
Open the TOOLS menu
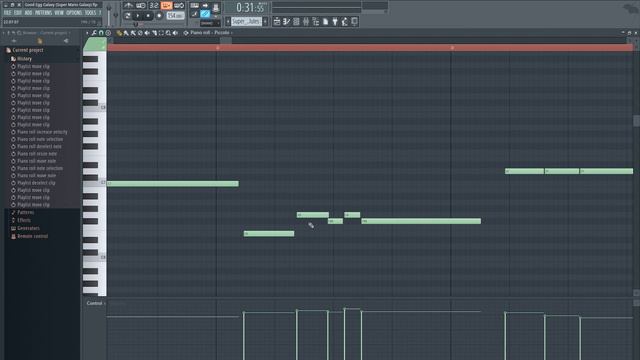90,13
